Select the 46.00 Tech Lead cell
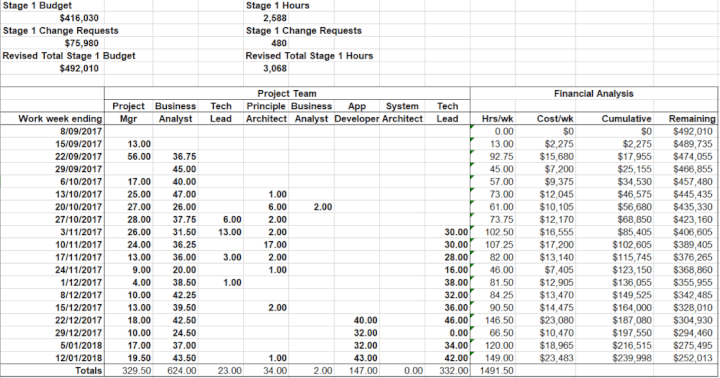This screenshot has height=378, width=720. 456,321
